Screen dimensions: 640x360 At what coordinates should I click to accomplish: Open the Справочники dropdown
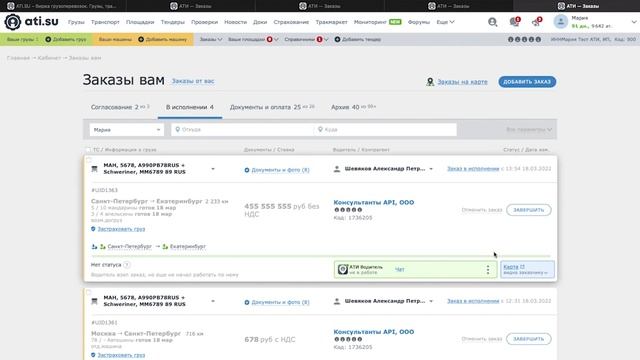pos(306,39)
